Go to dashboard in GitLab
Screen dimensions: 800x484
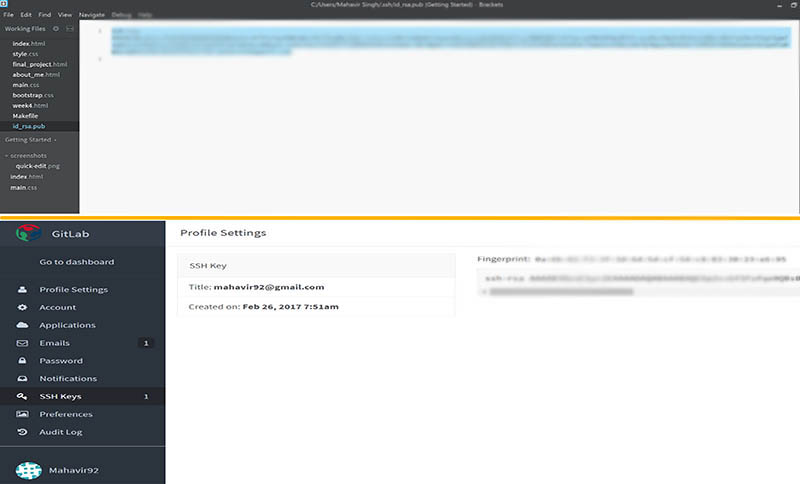77,262
